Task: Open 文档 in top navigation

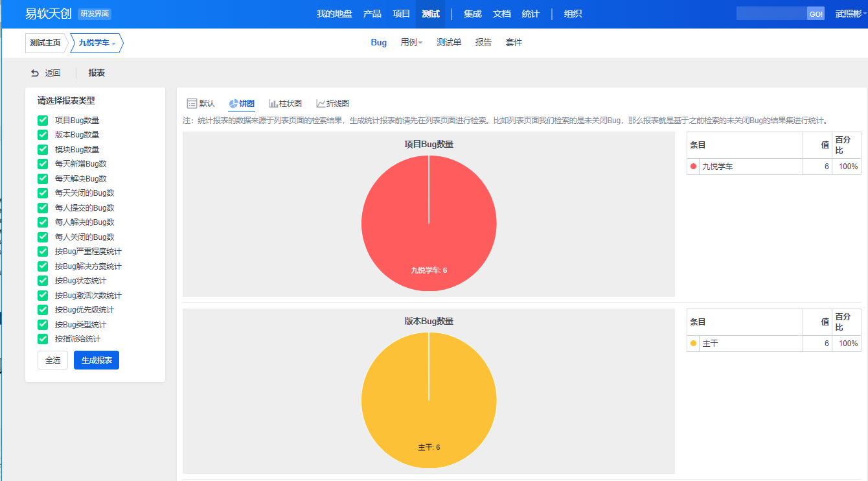Action: click(502, 14)
